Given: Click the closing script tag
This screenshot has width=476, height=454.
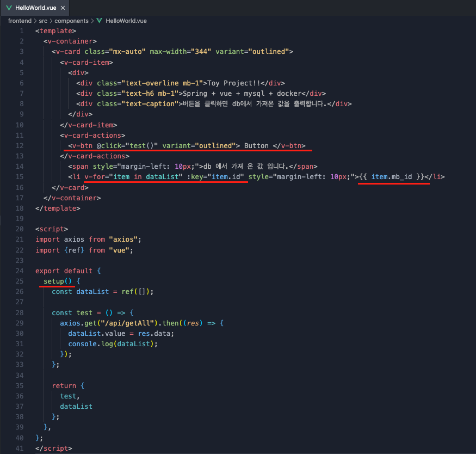Looking at the screenshot, I should pyautogui.click(x=54, y=448).
